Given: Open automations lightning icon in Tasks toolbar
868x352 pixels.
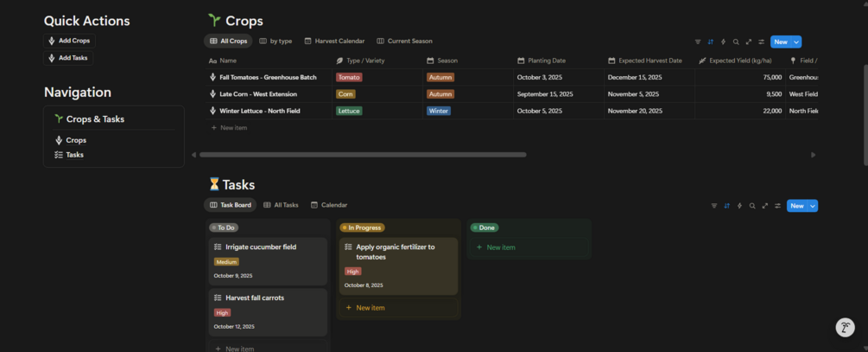Looking at the screenshot, I should coord(739,206).
